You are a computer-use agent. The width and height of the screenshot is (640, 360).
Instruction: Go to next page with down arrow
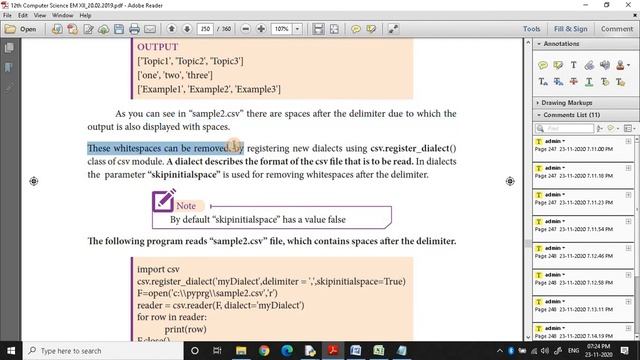(187, 29)
